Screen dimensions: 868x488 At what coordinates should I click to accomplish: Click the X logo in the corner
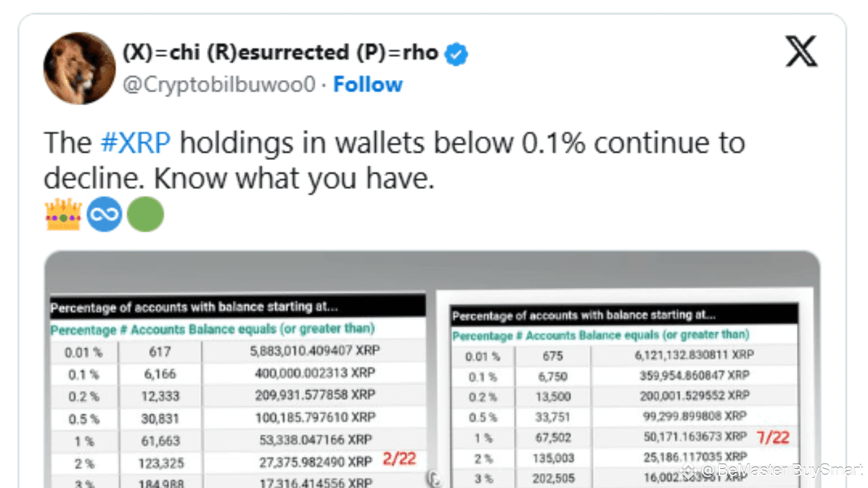pos(802,51)
